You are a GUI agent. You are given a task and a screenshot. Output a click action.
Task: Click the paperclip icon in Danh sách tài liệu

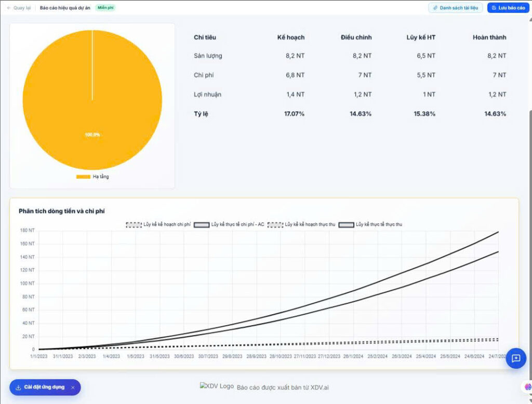point(435,8)
